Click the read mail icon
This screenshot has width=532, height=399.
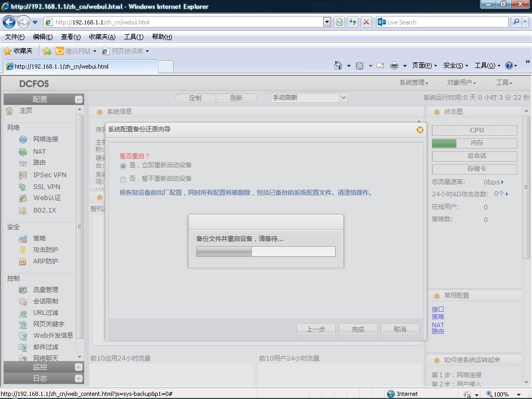point(380,65)
